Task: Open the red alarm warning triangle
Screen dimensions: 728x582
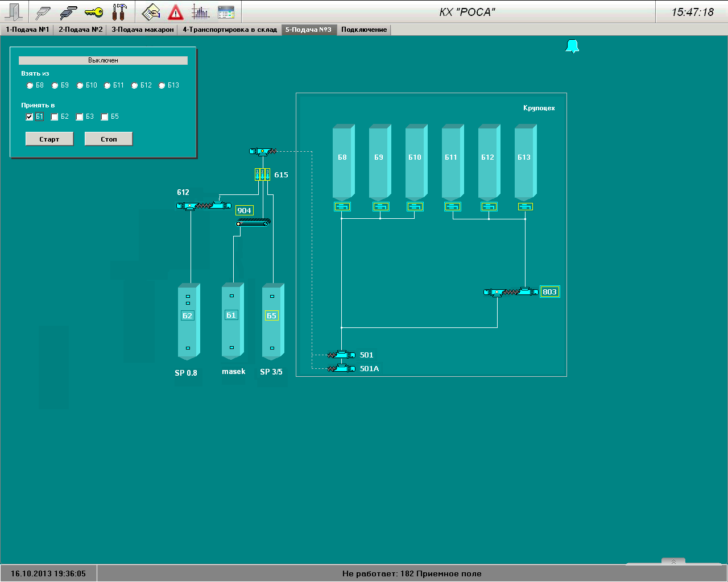Action: 176,12
